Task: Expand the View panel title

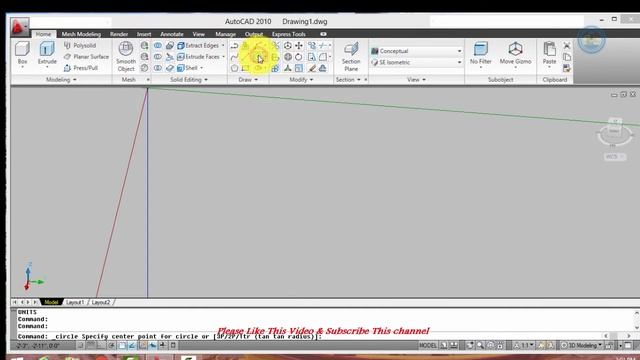Action: [416, 80]
